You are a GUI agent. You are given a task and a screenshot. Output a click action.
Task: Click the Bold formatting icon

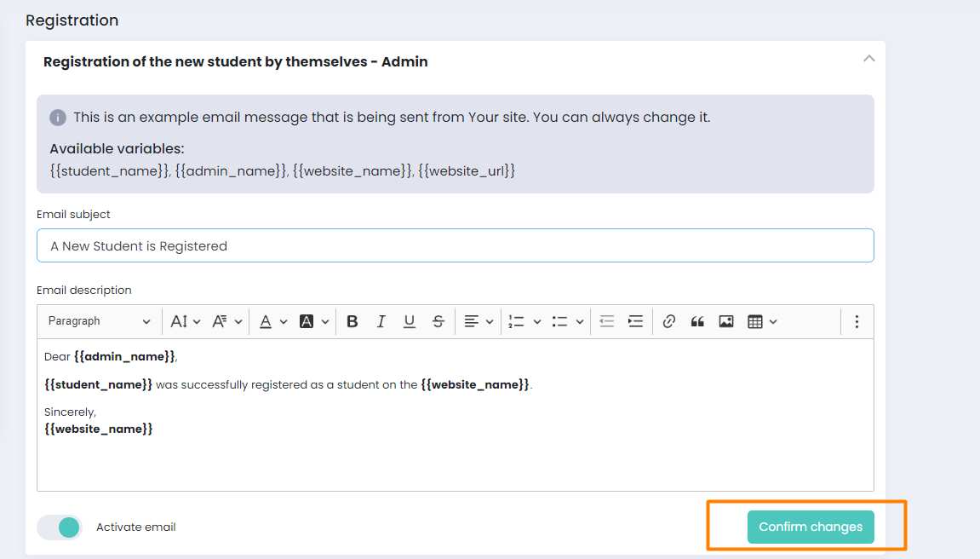click(352, 321)
